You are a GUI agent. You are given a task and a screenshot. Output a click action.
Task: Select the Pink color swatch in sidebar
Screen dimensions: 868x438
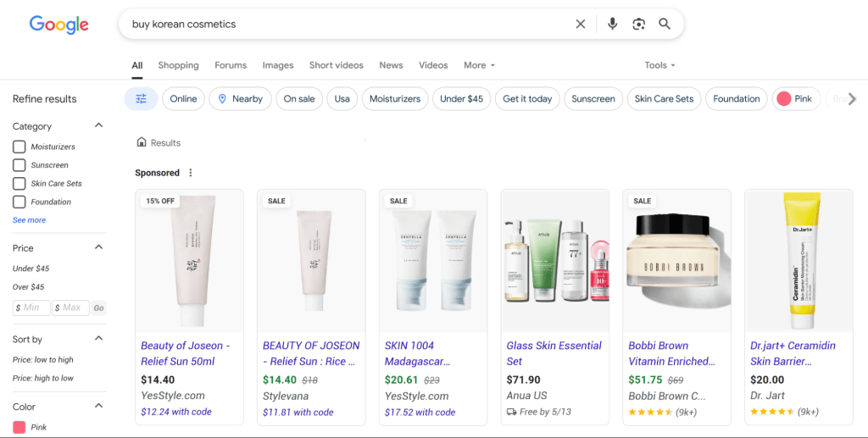click(19, 427)
